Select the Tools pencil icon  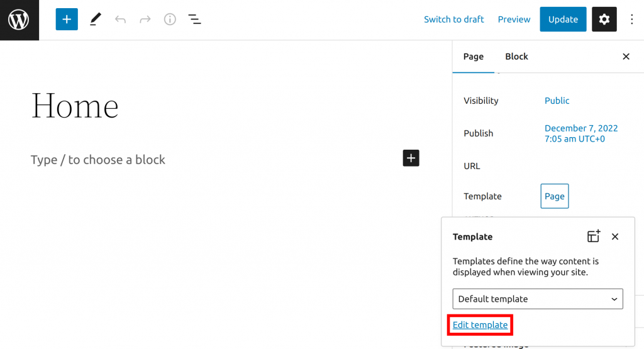pos(95,19)
